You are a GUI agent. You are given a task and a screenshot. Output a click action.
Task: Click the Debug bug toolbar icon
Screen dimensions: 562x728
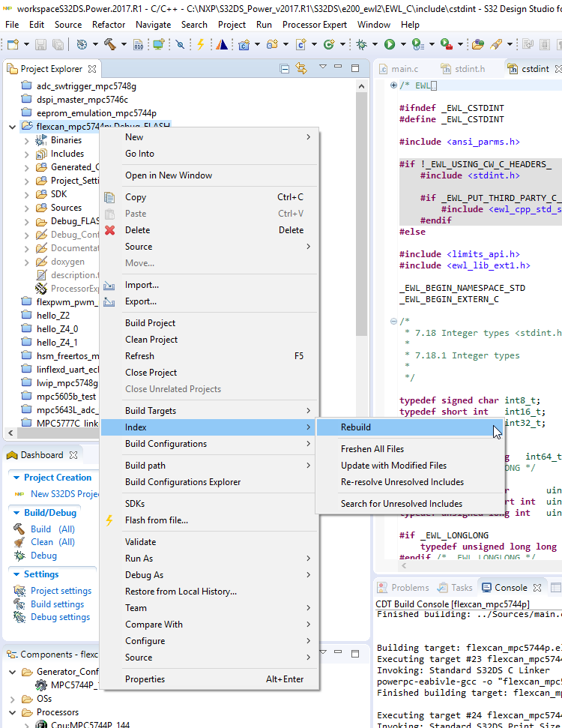tap(361, 44)
